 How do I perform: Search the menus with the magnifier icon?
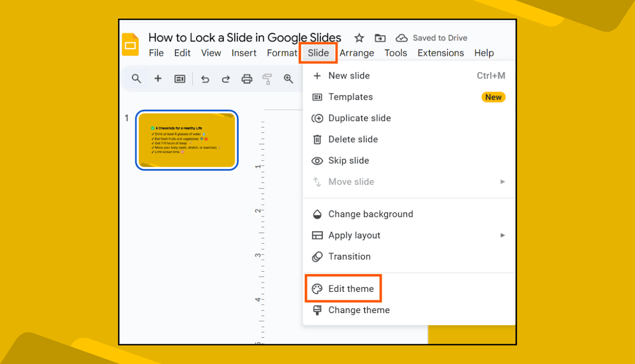[137, 79]
